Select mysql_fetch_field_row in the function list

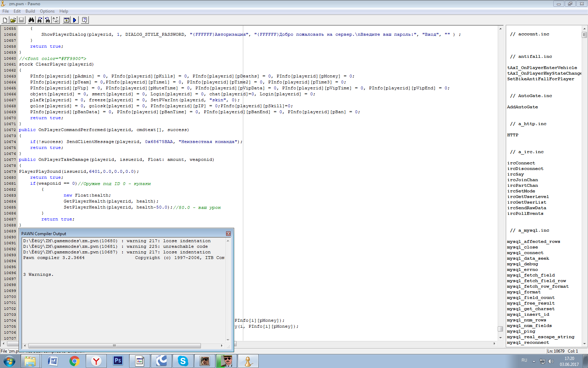(x=536, y=281)
